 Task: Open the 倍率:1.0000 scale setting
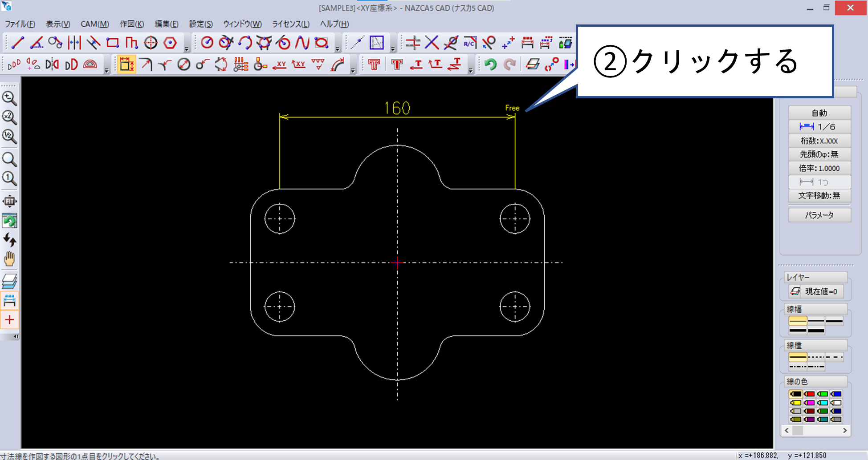tap(819, 168)
